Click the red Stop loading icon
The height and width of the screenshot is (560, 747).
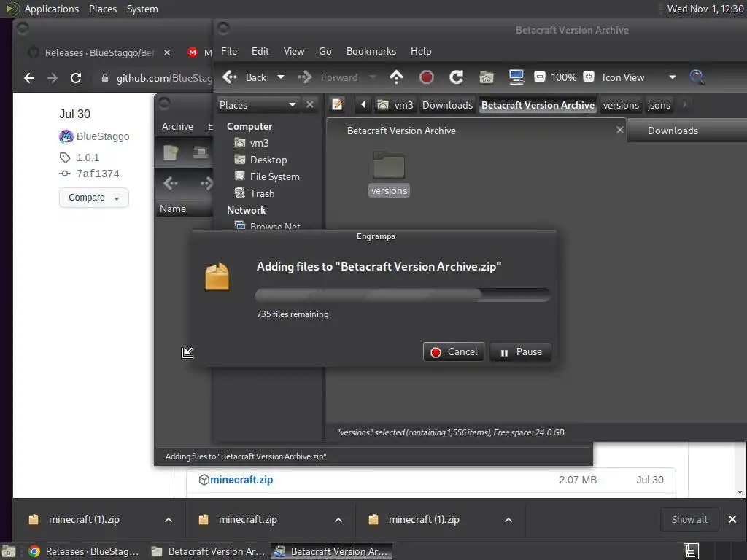426,77
